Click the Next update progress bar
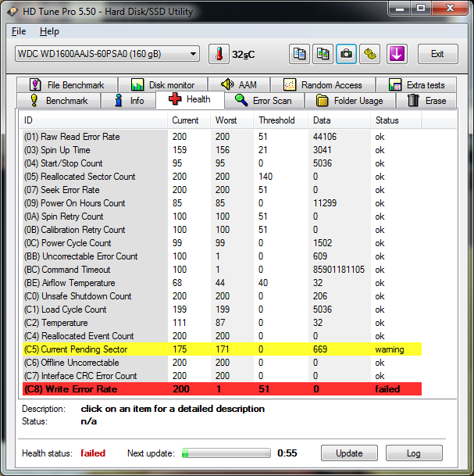The image size is (474, 476). pos(226,453)
